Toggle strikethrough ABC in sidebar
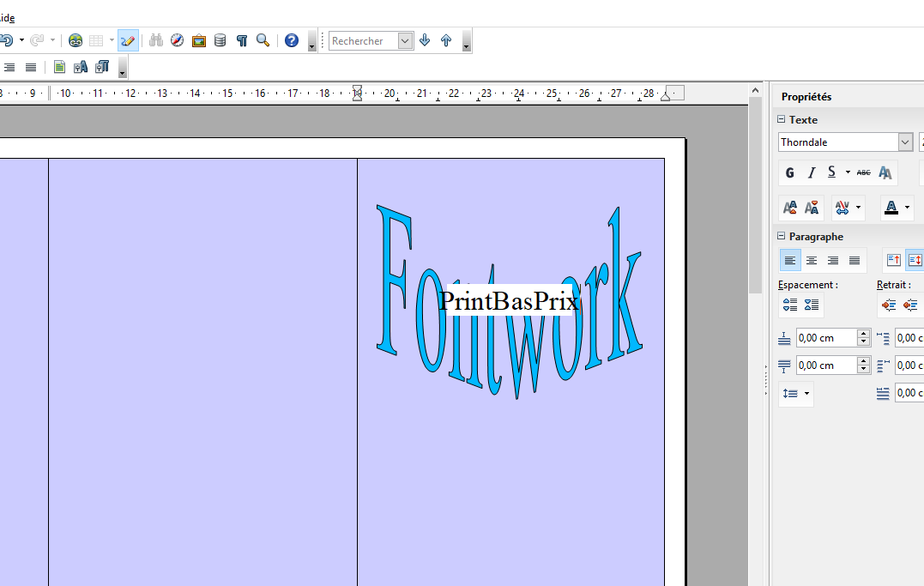Viewport: 924px width, 586px height. pyautogui.click(x=863, y=172)
